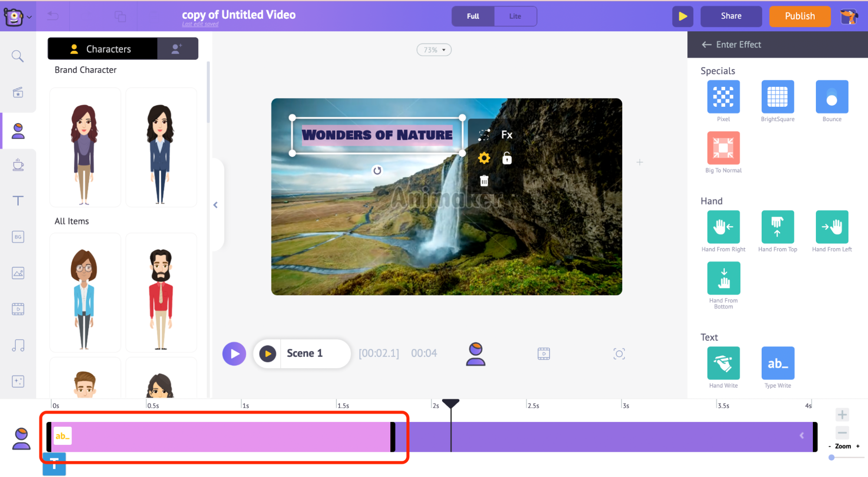Switch to the unnamed second Characters tab
This screenshot has width=868, height=477.
point(178,49)
